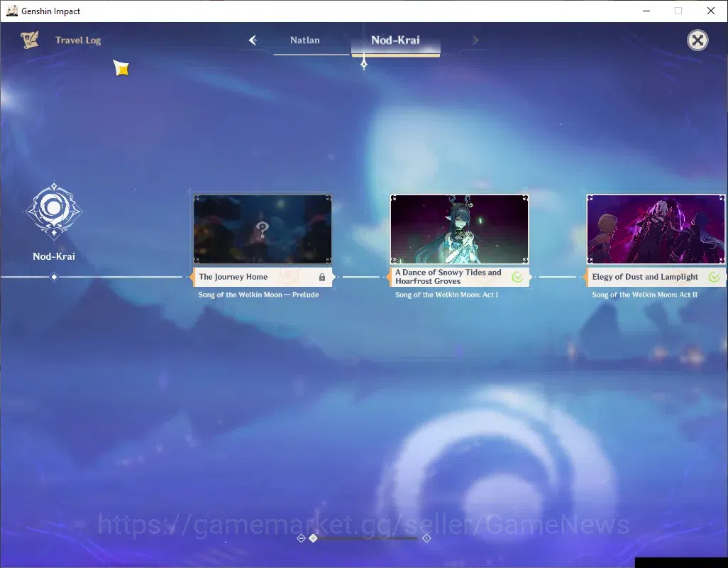The image size is (728, 568).
Task: Close the Genshin Impact window
Action: pyautogui.click(x=711, y=11)
